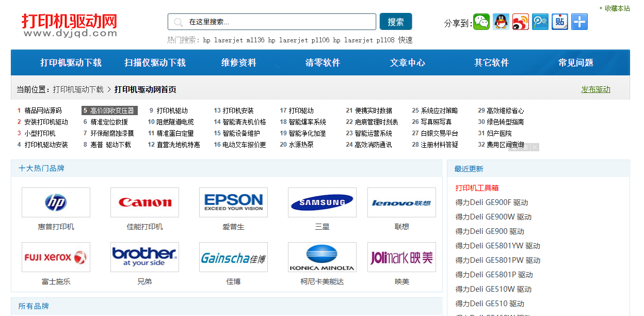The height and width of the screenshot is (316, 644).
Task: Click 柯尼卡美能达 brand caption
Action: (x=322, y=281)
